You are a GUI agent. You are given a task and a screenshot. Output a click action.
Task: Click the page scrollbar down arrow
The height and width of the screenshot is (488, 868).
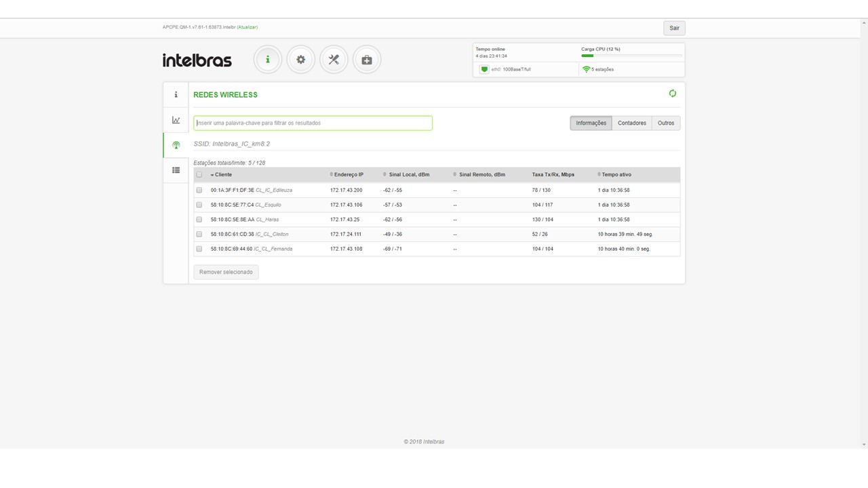864,445
